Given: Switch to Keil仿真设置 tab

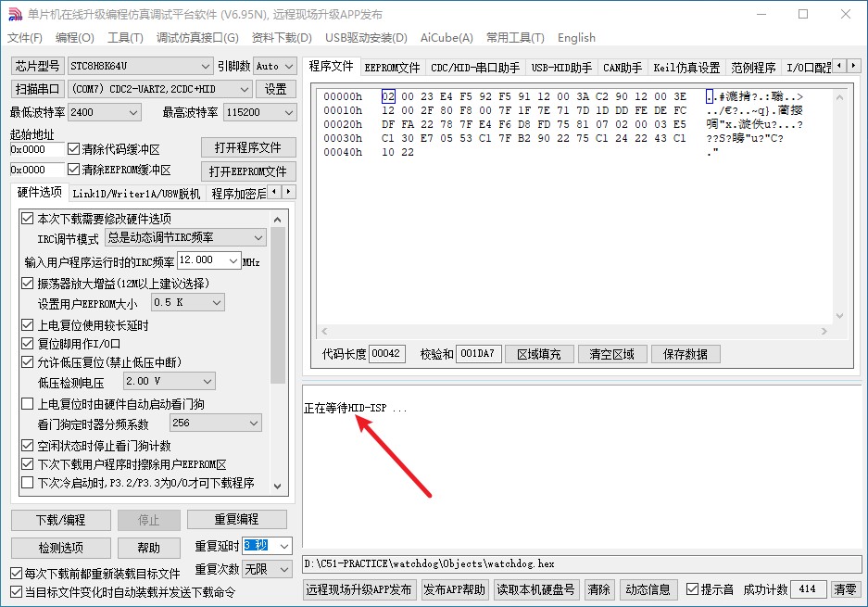Looking at the screenshot, I should click(686, 68).
